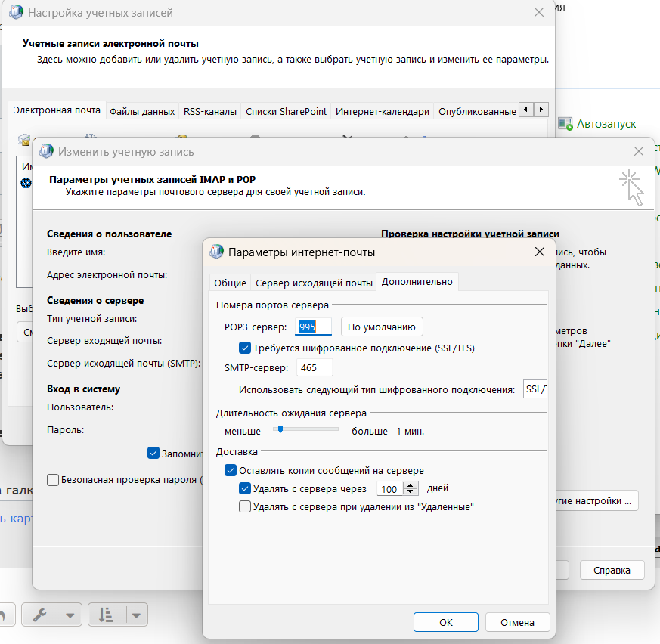Viewport: 660px width, 644px height.
Task: Click the Отмена button
Action: click(517, 622)
